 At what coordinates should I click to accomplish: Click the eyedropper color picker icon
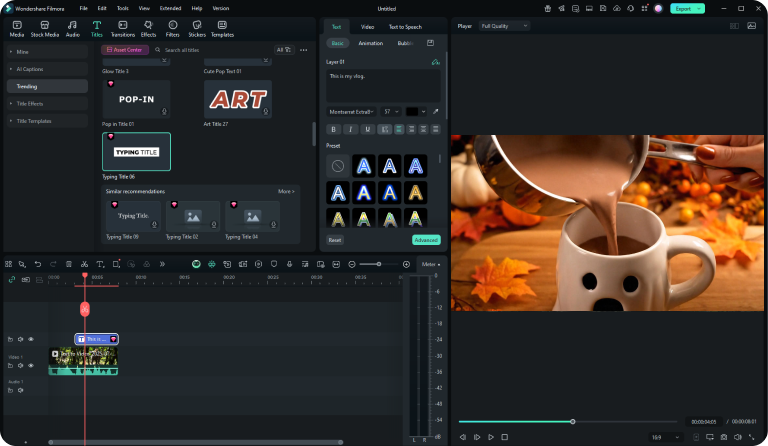coord(435,112)
